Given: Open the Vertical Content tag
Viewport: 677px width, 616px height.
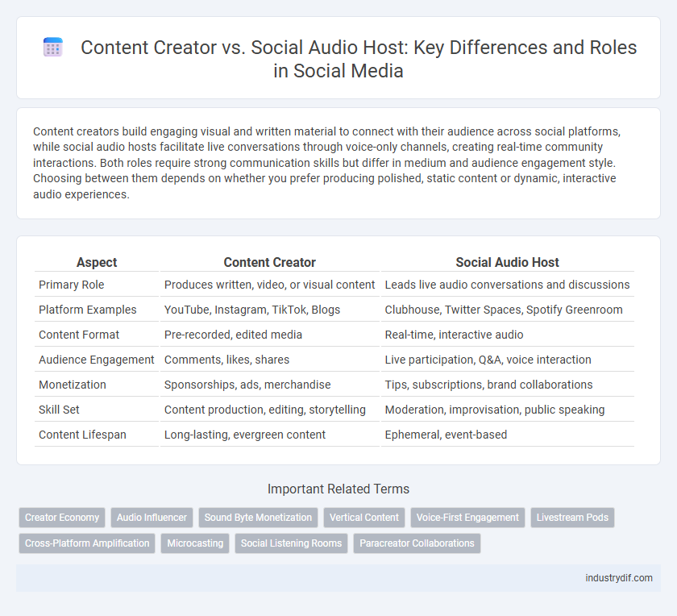Looking at the screenshot, I should 364,517.
